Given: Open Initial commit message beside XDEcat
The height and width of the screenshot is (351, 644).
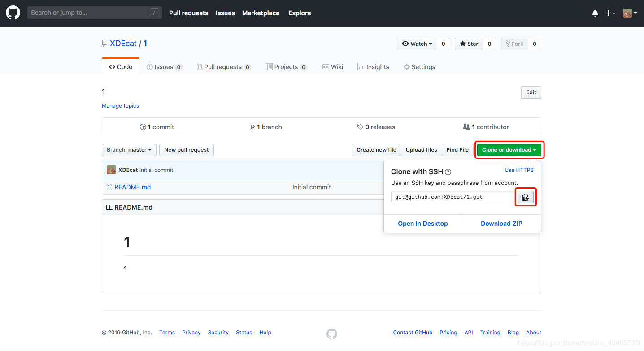Looking at the screenshot, I should coord(156,170).
